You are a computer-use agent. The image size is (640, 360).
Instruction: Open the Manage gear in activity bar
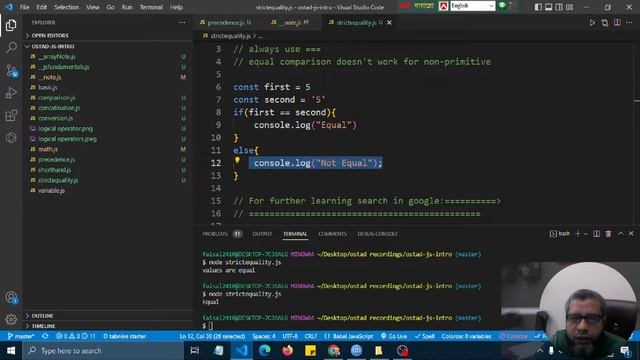pos(11,319)
